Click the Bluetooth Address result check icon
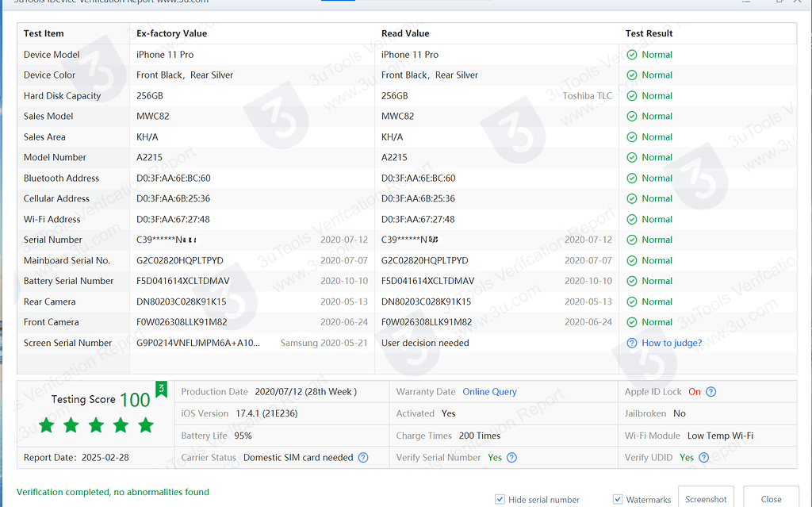Viewport: 812px width, 507px height. point(632,179)
